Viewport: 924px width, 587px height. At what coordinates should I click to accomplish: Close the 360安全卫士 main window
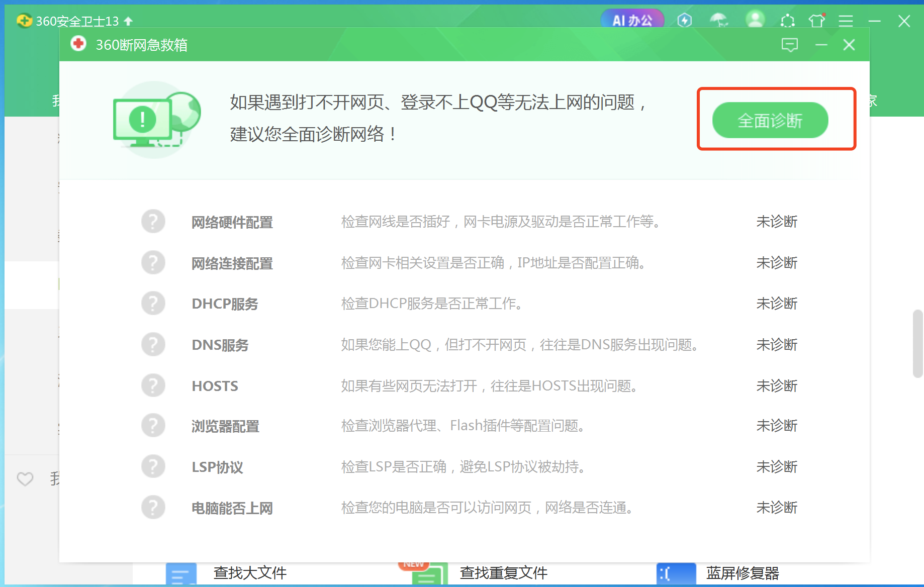pyautogui.click(x=904, y=21)
